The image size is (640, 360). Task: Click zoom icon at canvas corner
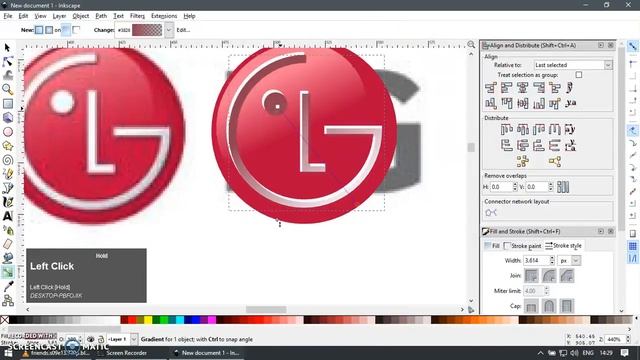[471, 44]
